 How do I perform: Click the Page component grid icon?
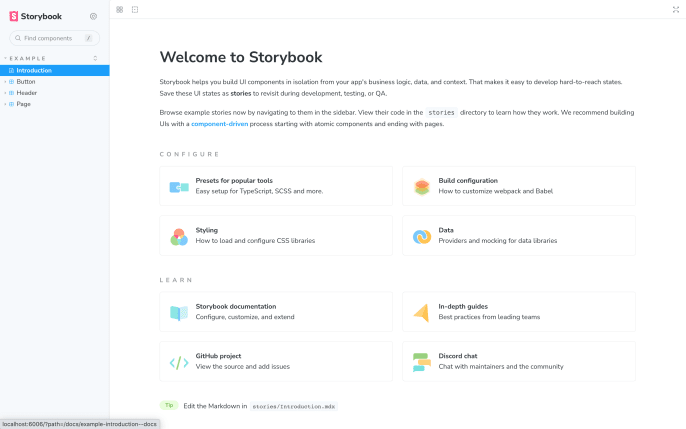tap(11, 104)
